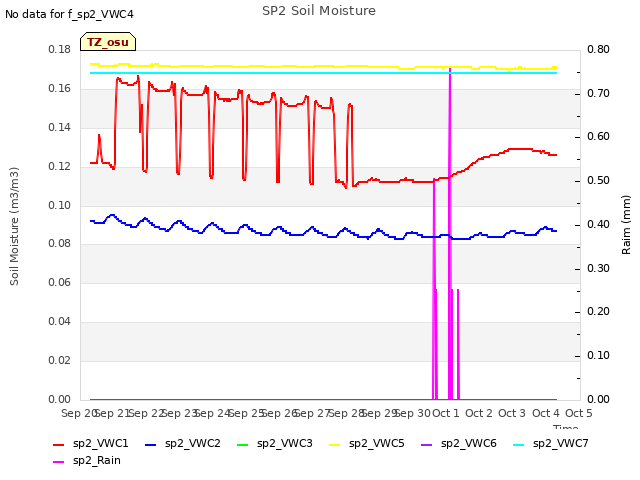Click the Soil Moisture (m3/m3) axis label

tap(14, 226)
